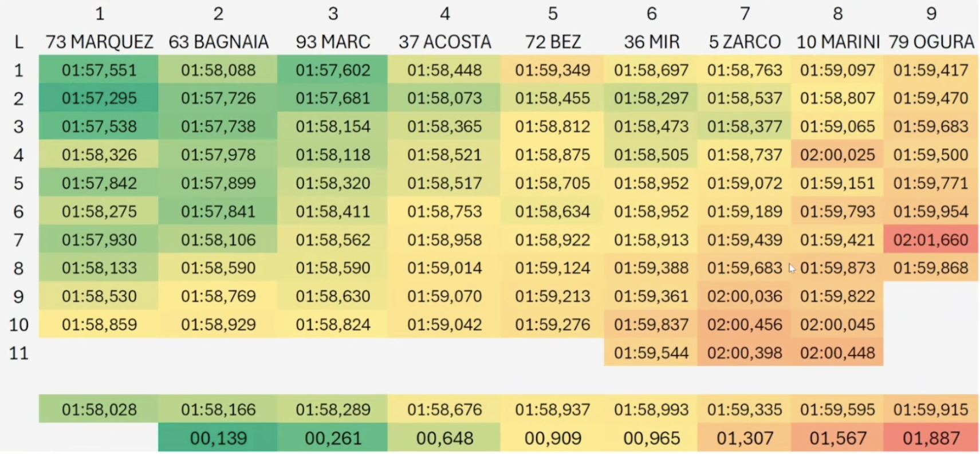Click Ogura's red 02:01,660 cell
The image size is (980, 454).
click(x=930, y=240)
